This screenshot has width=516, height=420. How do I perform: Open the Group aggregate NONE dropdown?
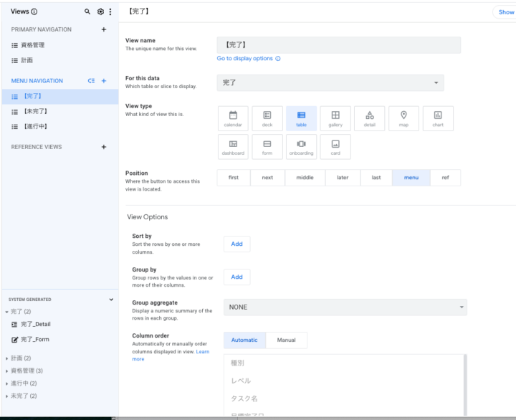[x=345, y=307]
